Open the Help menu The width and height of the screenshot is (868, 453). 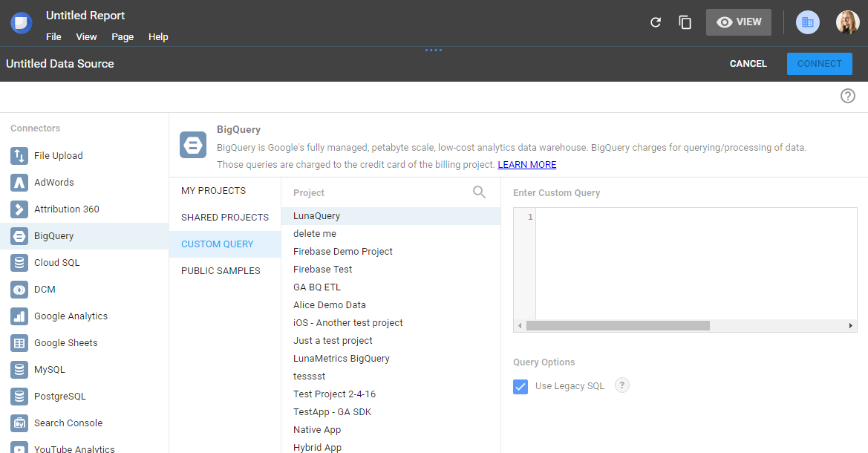tap(158, 36)
